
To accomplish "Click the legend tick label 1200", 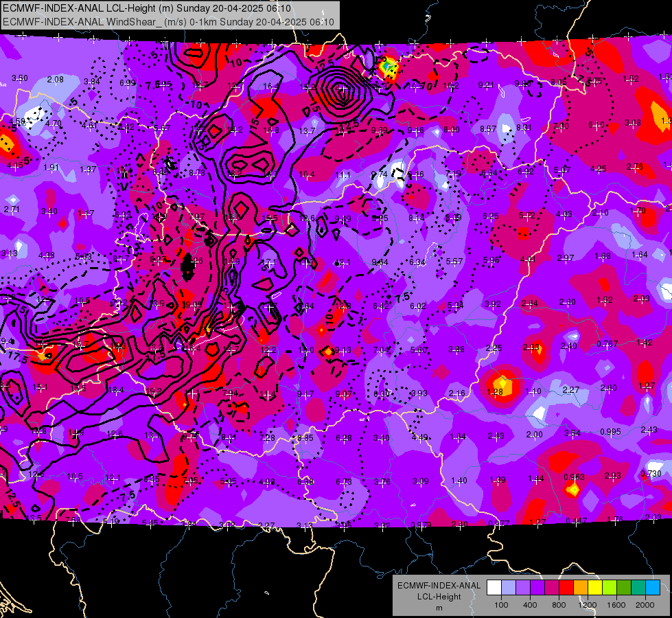I will (587, 605).
